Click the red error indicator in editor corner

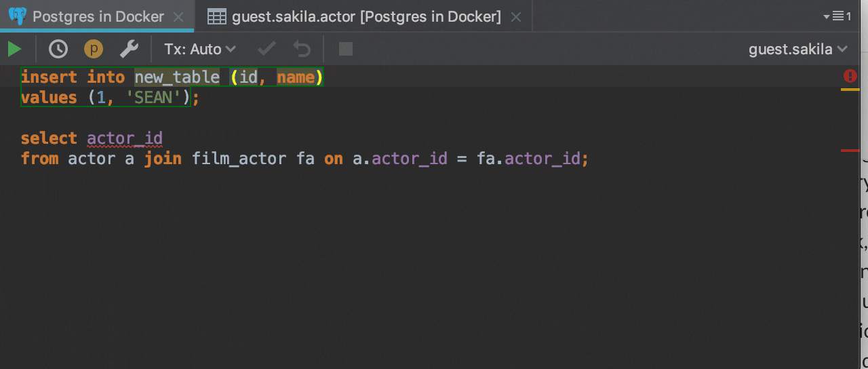(x=849, y=76)
